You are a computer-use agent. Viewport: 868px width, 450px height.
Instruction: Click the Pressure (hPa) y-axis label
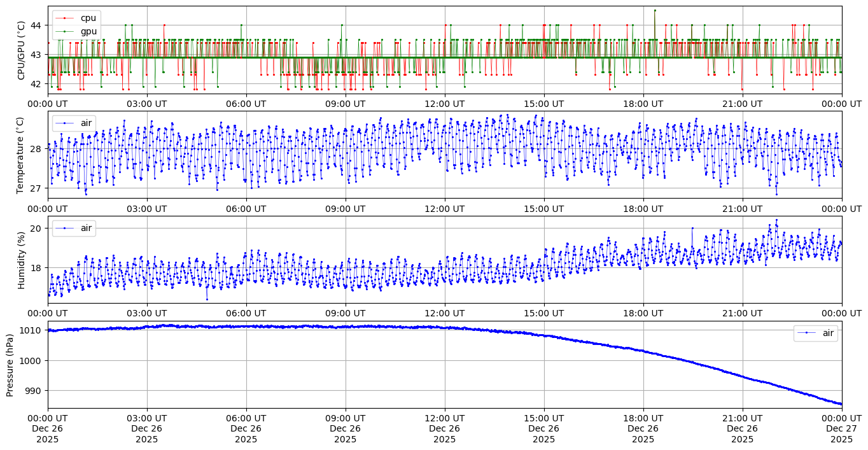tap(10, 364)
